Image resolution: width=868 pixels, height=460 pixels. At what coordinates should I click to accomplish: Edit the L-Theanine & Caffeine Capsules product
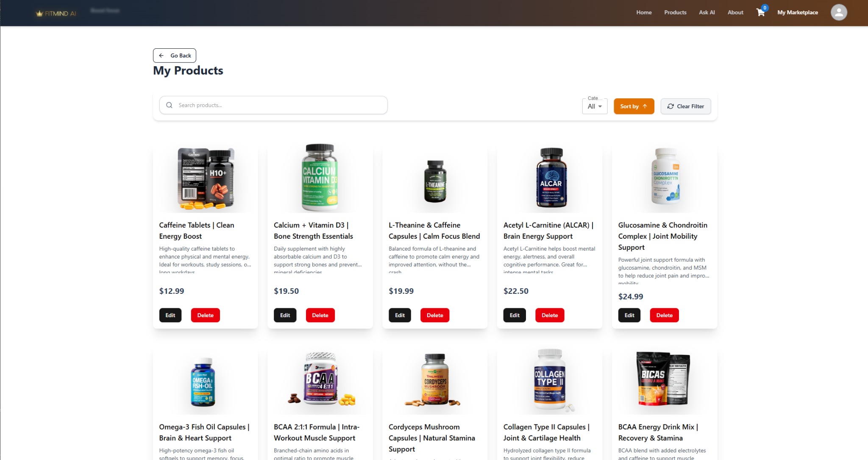400,315
